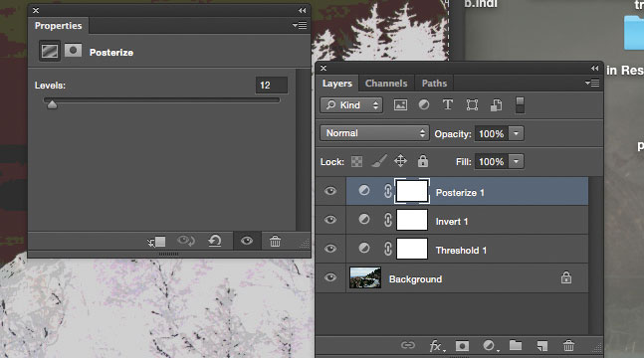
Task: Select Posterize 1 layer mask thumbnail
Action: point(412,191)
